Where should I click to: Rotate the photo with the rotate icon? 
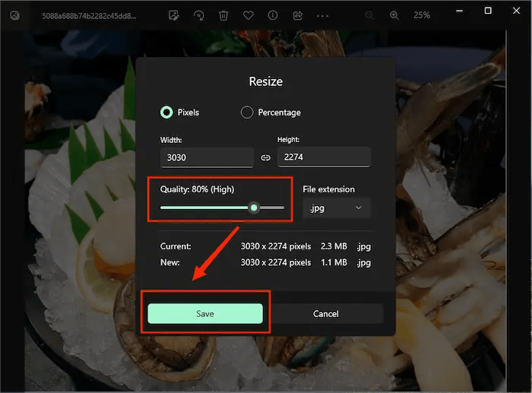(199, 15)
